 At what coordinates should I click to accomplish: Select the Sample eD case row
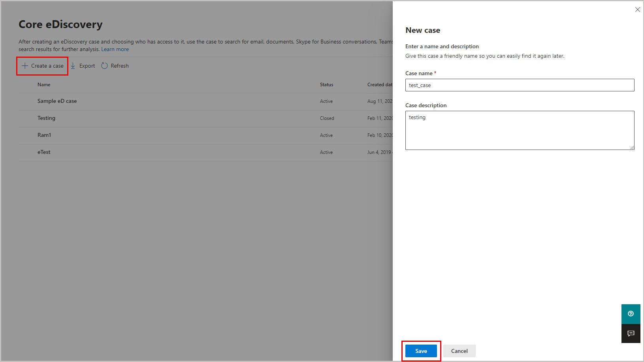point(57,101)
